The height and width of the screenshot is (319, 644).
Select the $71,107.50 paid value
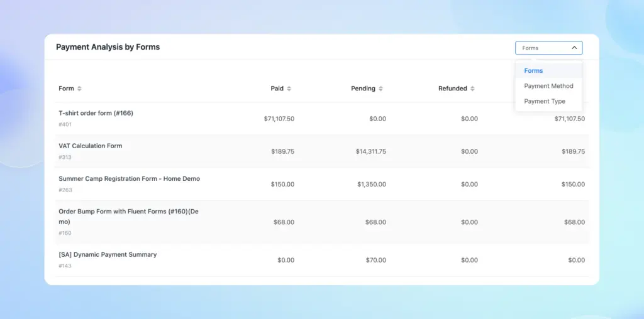[279, 119]
